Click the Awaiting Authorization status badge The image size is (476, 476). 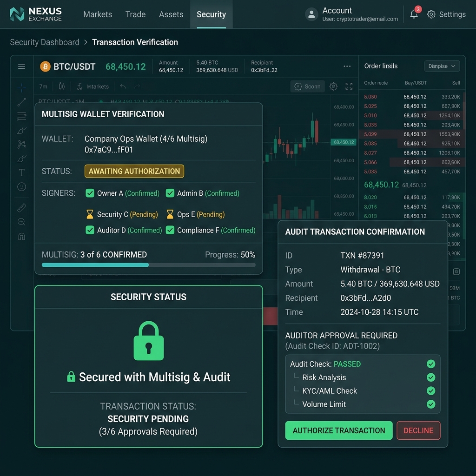tap(134, 171)
